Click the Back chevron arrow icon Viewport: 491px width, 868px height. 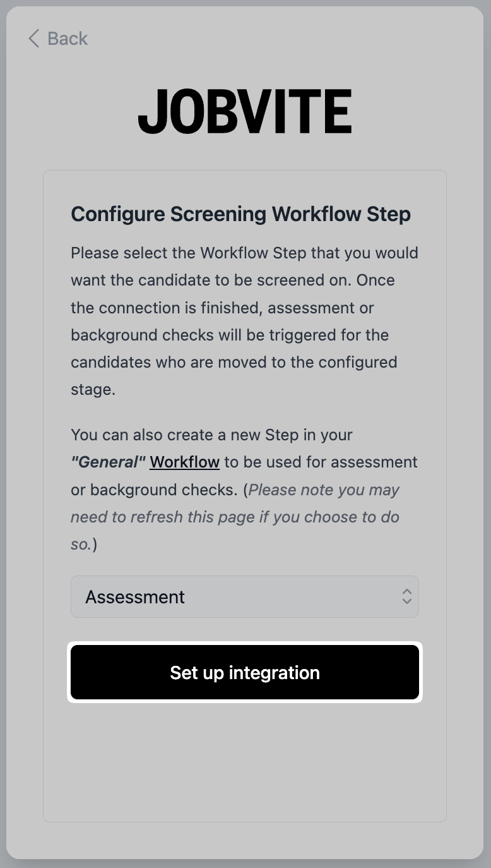33,39
